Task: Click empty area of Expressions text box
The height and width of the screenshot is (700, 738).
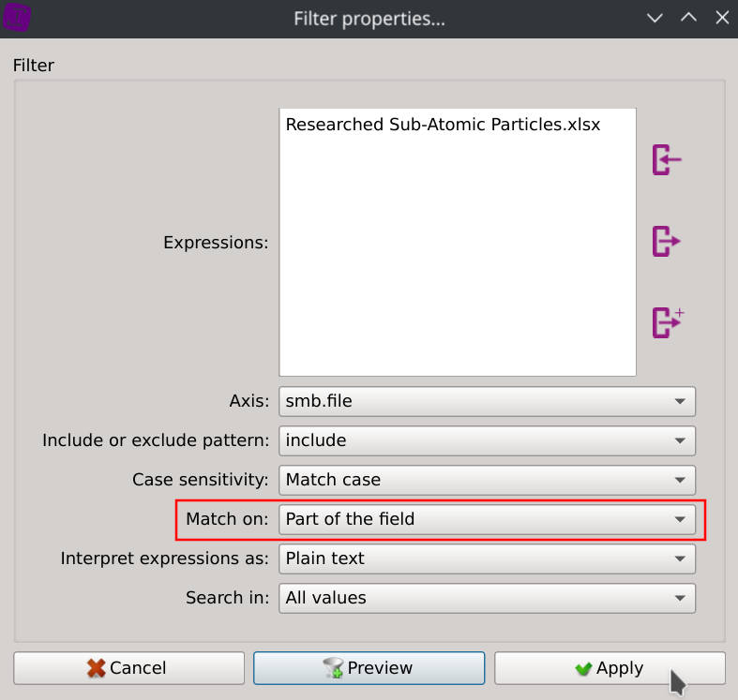Action: coord(457,262)
